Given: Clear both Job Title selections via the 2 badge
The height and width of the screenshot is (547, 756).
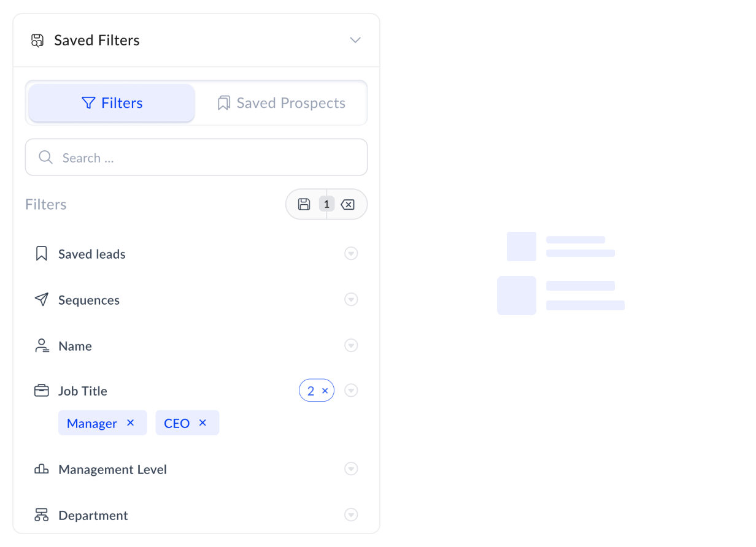Looking at the screenshot, I should (324, 391).
